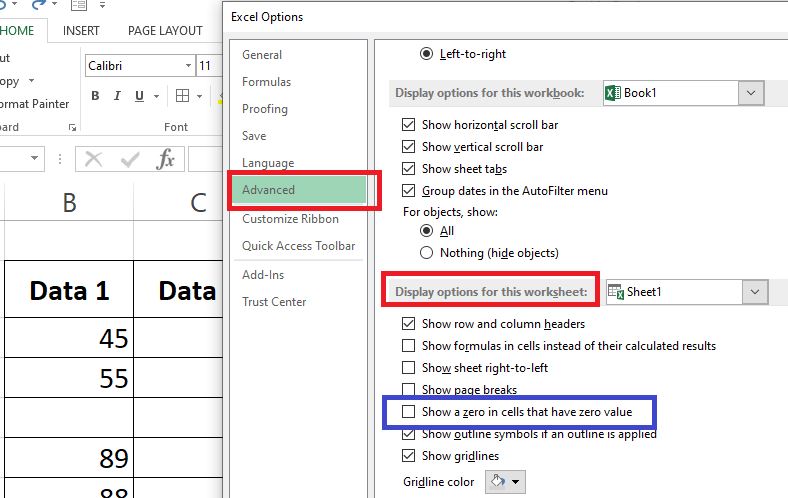Click the Redo arrow in Quick Access Toolbar
This screenshot has height=498, width=788.
point(39,5)
